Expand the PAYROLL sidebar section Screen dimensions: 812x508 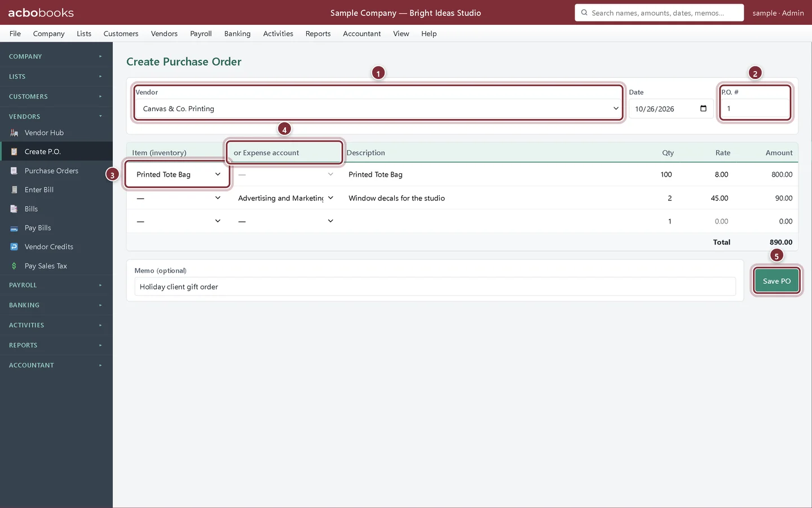56,285
